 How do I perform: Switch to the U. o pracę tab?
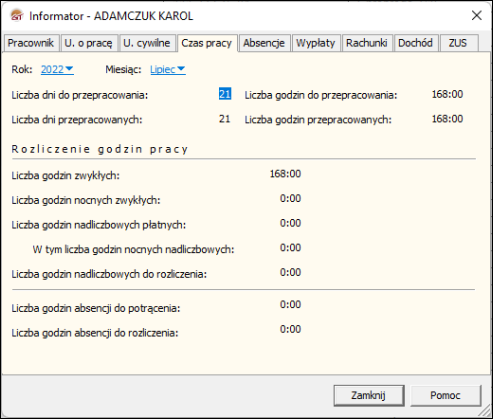click(x=88, y=43)
